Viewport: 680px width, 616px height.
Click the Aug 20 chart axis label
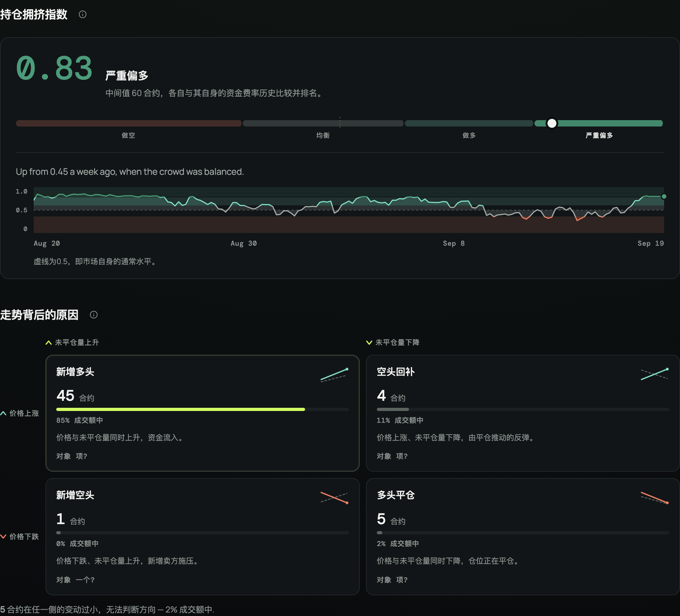(x=47, y=243)
